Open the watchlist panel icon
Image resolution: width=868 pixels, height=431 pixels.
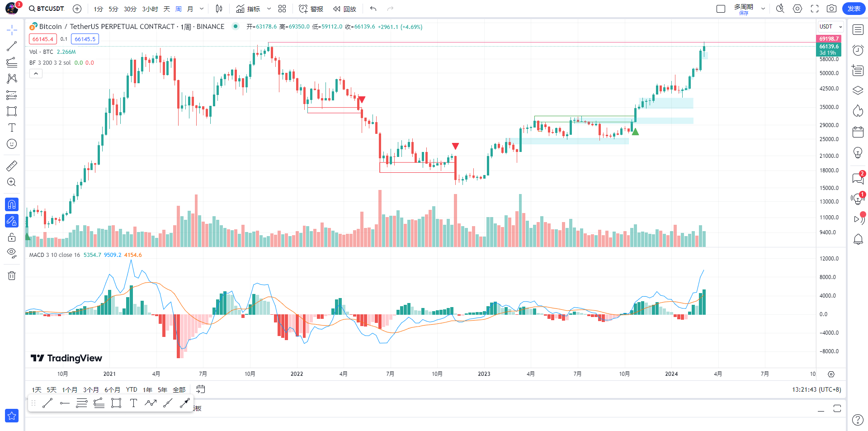(x=858, y=30)
